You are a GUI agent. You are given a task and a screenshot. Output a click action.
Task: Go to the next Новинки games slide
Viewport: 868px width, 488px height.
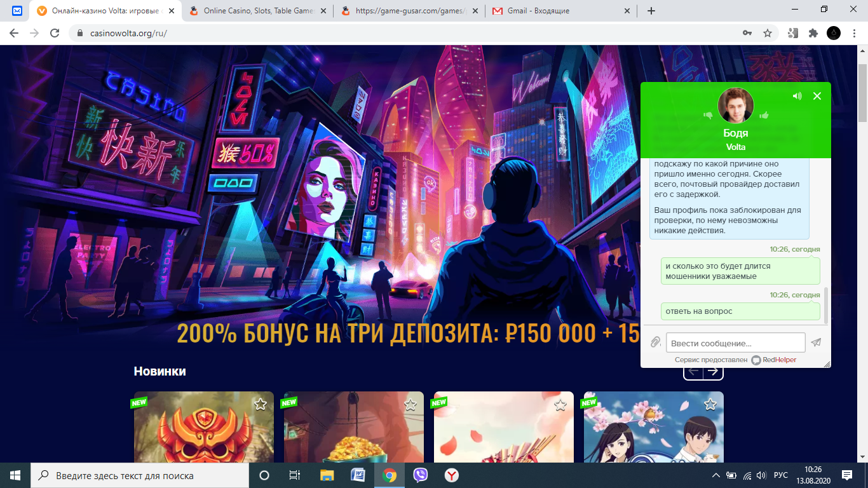714,371
